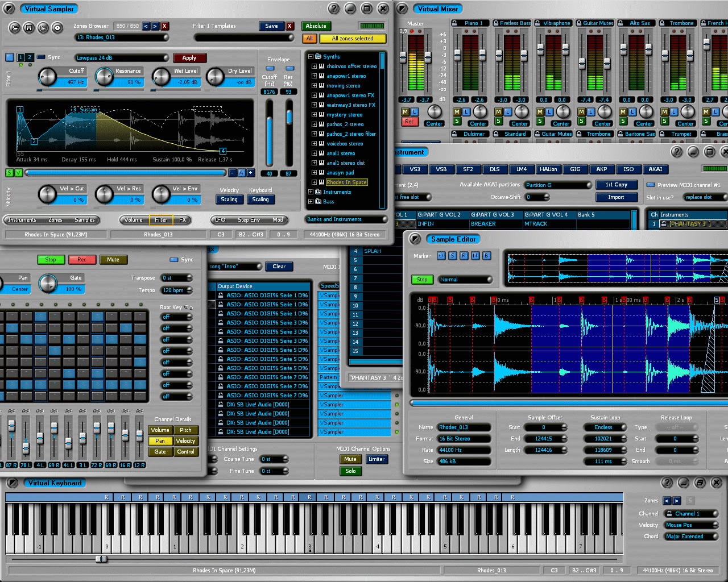The width and height of the screenshot is (728, 582).
Task: Open Partition G dropdown
Action: tap(557, 185)
